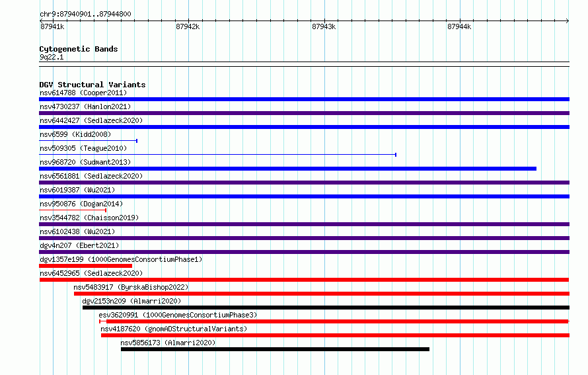Open esv3620991 (1000GenomesConsortiumPhase3) label
Viewport: 588px width, 375px height.
point(178,315)
